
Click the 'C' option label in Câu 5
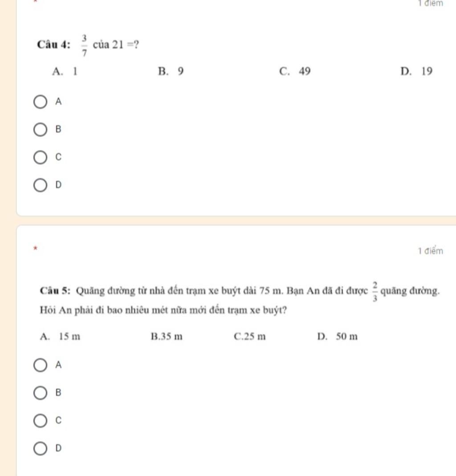[58, 420]
